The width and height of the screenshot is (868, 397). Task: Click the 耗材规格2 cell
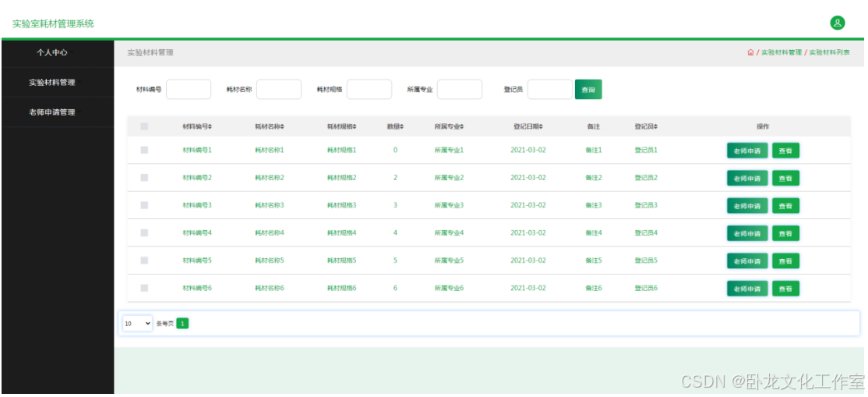341,178
